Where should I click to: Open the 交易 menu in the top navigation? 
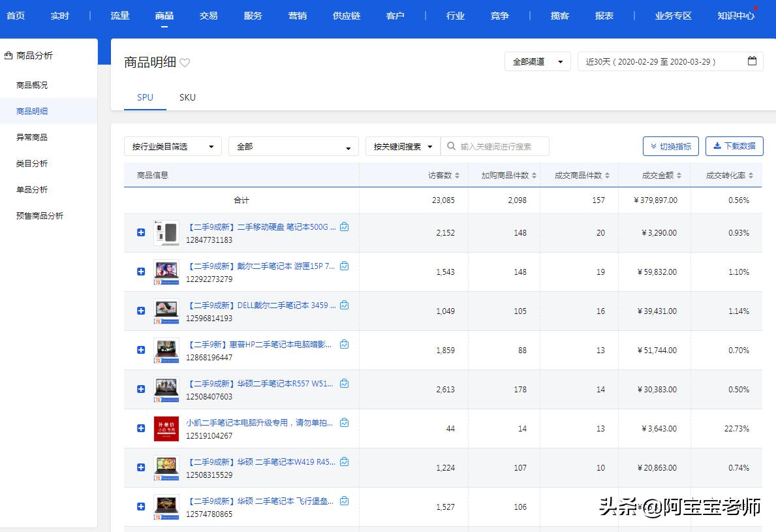(208, 15)
